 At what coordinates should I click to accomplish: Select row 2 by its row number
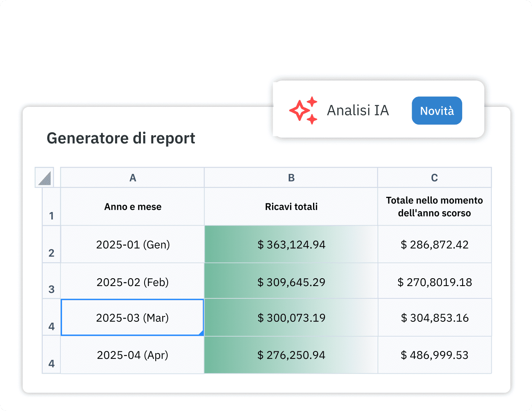[51, 253]
